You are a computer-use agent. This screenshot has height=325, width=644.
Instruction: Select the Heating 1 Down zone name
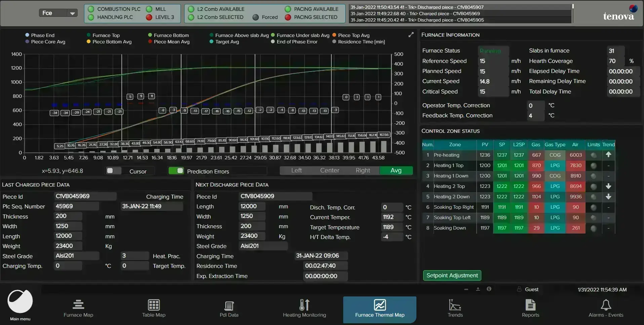[451, 176]
